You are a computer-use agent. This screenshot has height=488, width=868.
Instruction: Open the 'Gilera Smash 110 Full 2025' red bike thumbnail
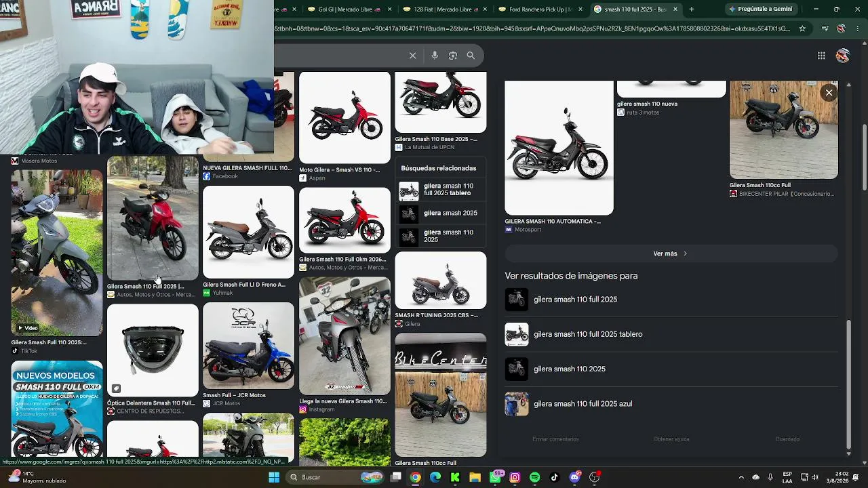153,218
